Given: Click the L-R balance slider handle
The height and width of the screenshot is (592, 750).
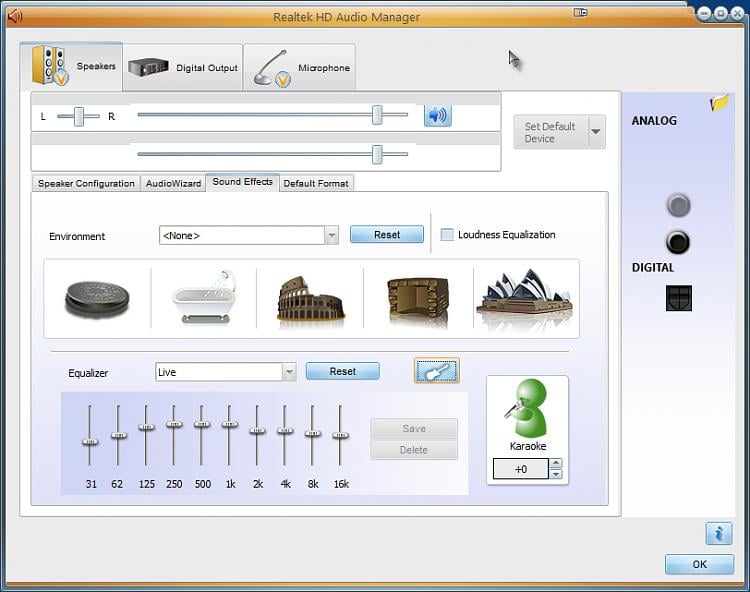Looking at the screenshot, I should pos(79,116).
